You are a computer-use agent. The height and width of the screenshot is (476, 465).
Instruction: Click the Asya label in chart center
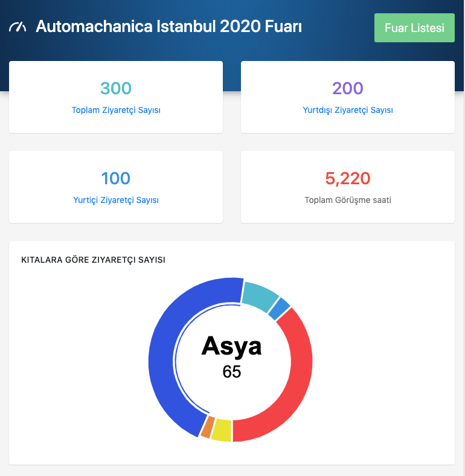(x=231, y=346)
